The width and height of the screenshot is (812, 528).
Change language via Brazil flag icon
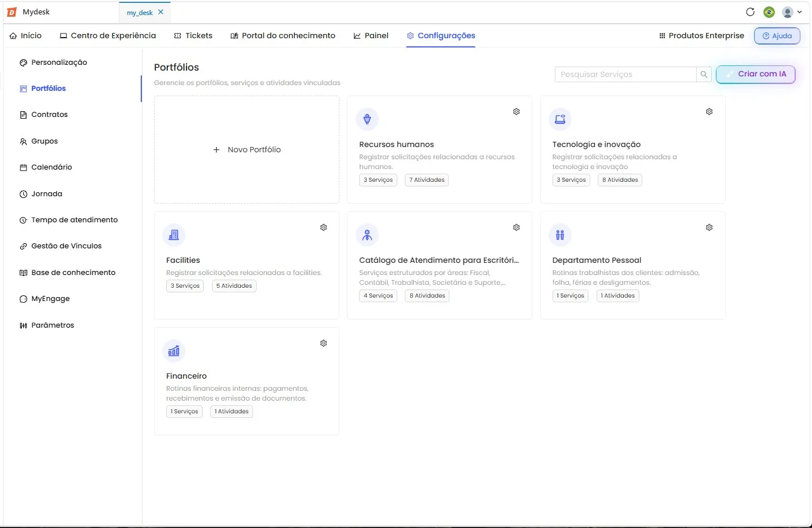tap(769, 12)
